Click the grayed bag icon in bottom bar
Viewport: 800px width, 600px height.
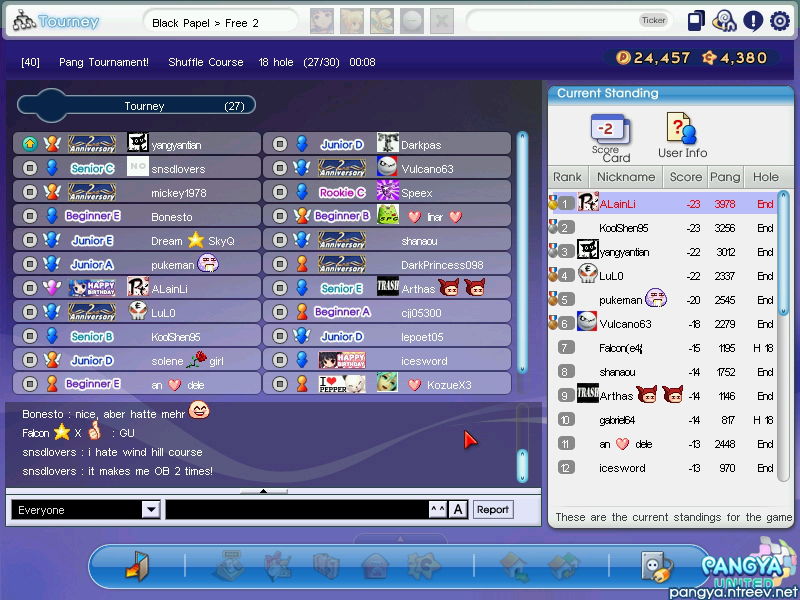click(327, 566)
